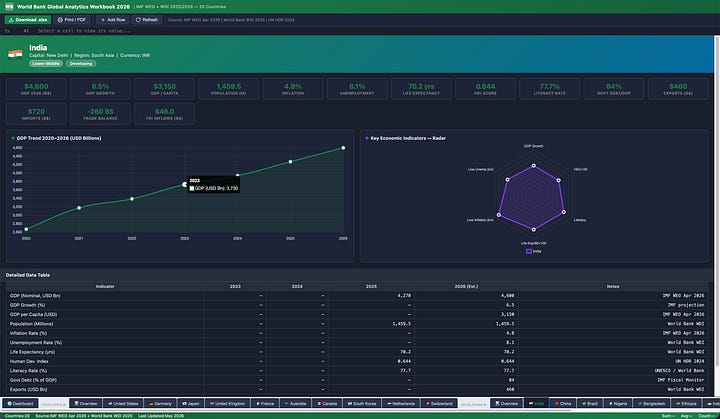Click the cell reference A1 box
This screenshot has width=720, height=419.
pos(26,31)
